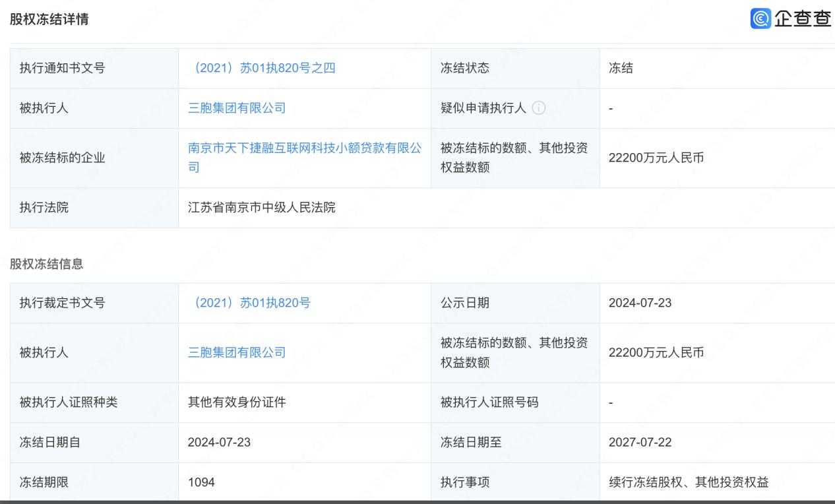Select the 执行通知书文号 label cell
The image size is (835, 504).
(x=94, y=68)
